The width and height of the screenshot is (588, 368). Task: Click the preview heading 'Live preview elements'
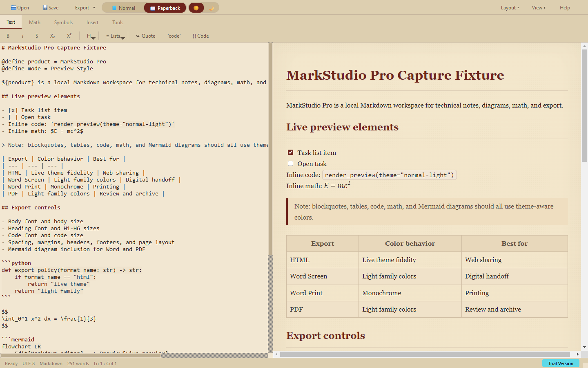pyautogui.click(x=342, y=127)
